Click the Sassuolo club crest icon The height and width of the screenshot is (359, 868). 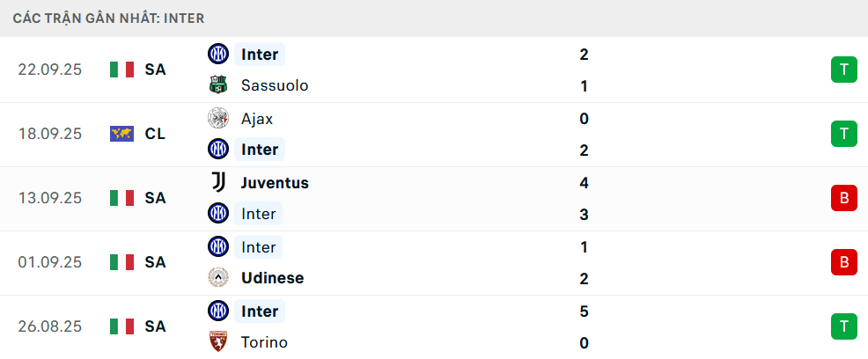click(x=217, y=86)
